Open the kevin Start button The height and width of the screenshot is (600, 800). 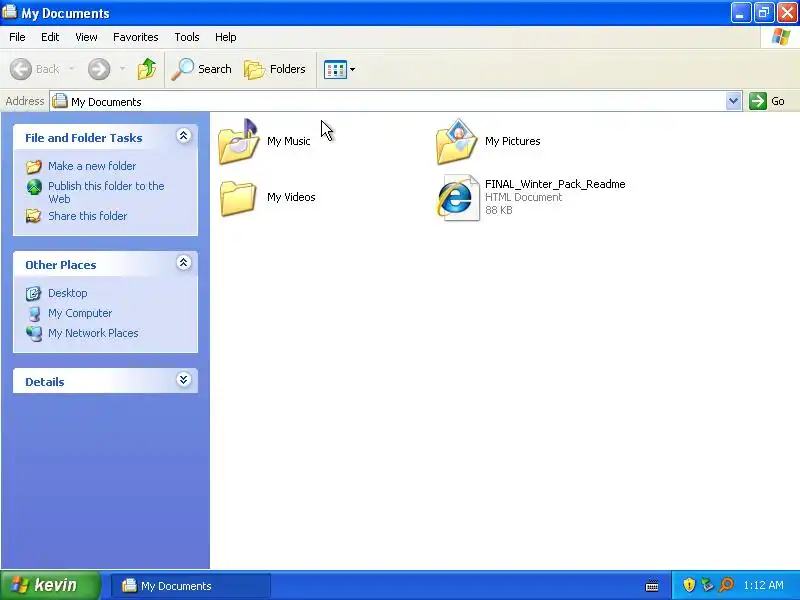click(50, 585)
